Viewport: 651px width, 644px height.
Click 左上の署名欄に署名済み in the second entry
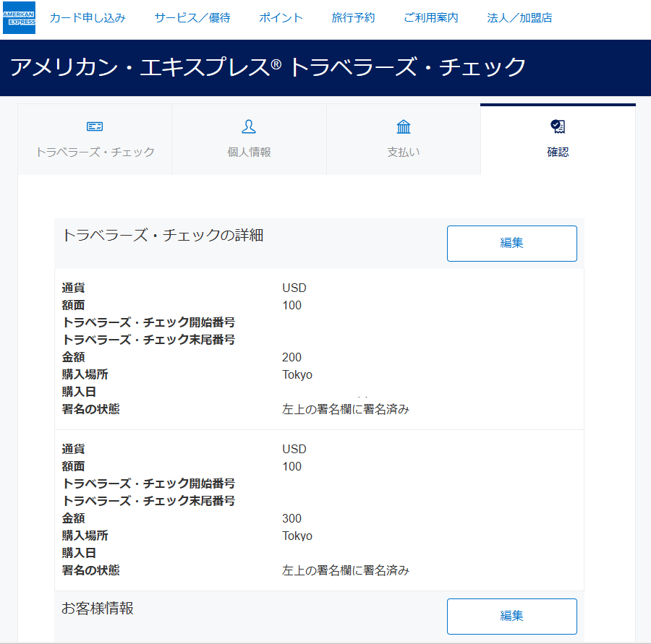[x=346, y=570]
